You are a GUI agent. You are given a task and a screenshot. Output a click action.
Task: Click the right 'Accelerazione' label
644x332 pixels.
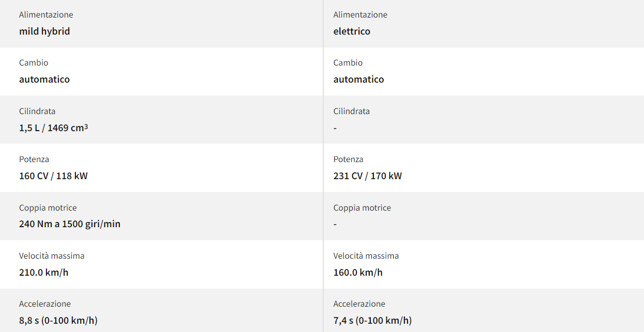point(359,304)
